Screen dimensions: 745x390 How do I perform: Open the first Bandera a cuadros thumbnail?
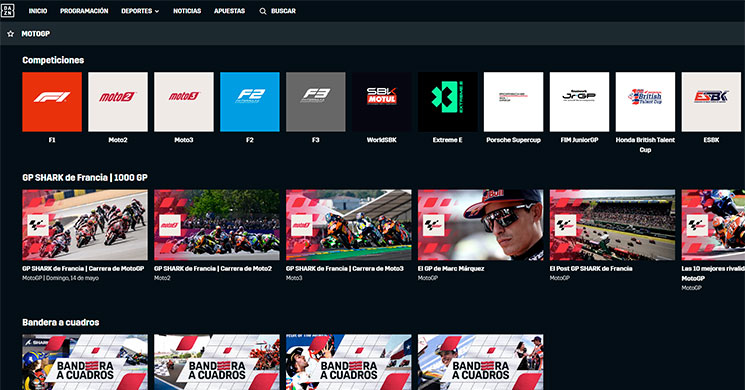pyautogui.click(x=85, y=362)
